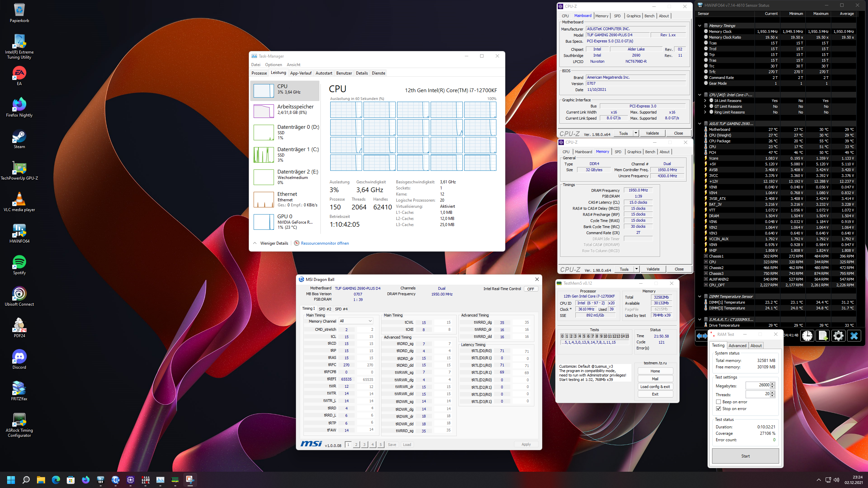Screen dimensions: 868x488
Task: Expand Ring Limit Reasons in HWiNFO
Action: pos(705,112)
